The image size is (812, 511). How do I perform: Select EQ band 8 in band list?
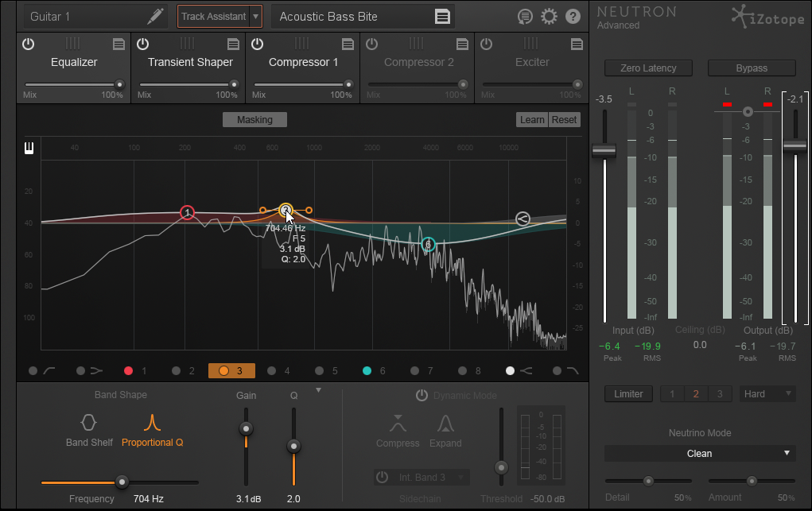[x=468, y=370]
